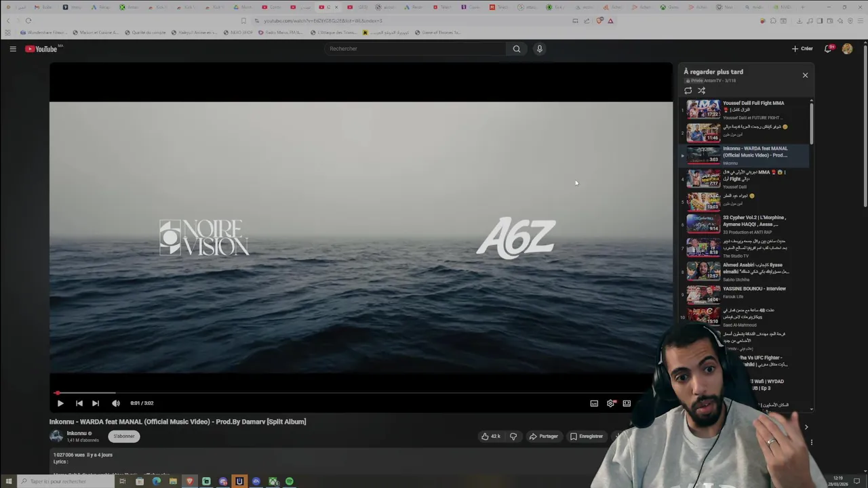Open File Explorer from the taskbar
Viewport: 868px width, 488px height.
pos(173,481)
